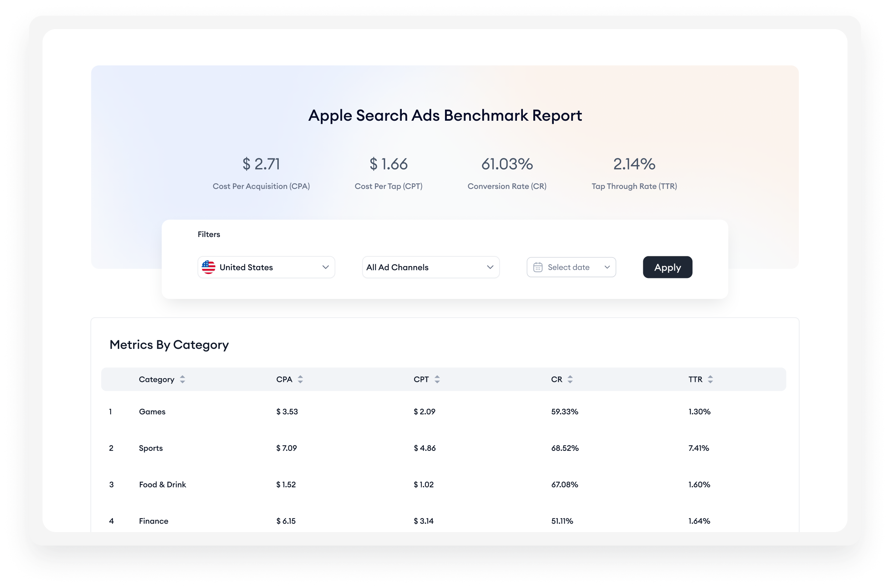The height and width of the screenshot is (588, 890).
Task: Click Food & Drink TTR value 1.60%
Action: (699, 484)
